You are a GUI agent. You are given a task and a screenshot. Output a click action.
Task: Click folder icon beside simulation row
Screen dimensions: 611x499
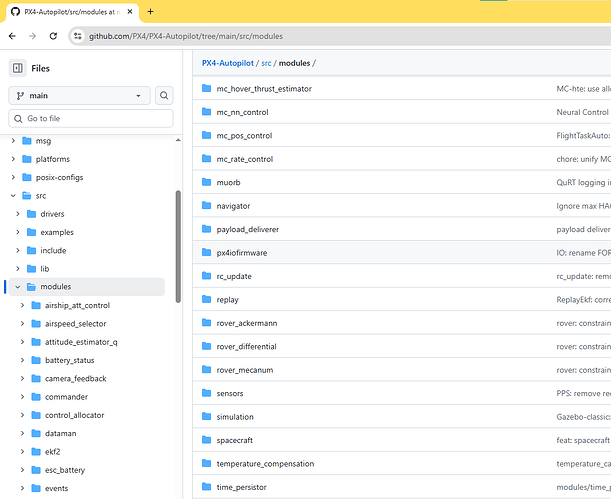(x=206, y=416)
